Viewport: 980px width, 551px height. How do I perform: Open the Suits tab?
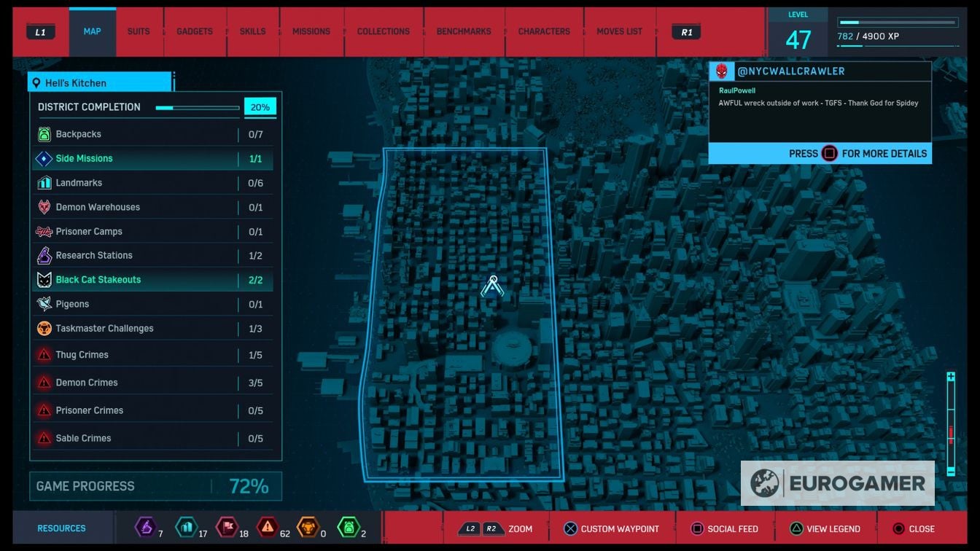click(x=139, y=32)
